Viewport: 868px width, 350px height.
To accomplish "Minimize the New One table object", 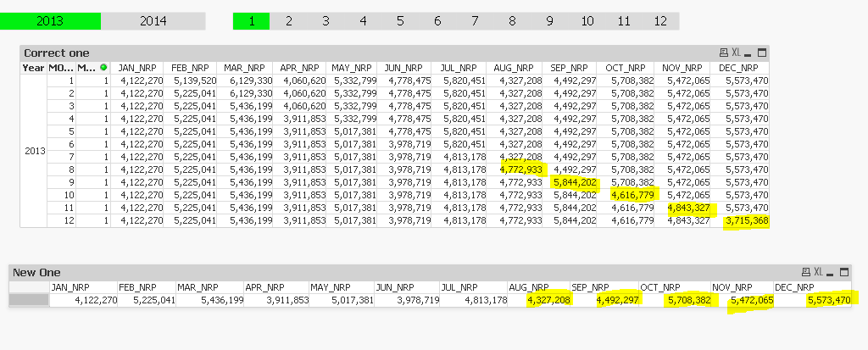I will click(831, 273).
